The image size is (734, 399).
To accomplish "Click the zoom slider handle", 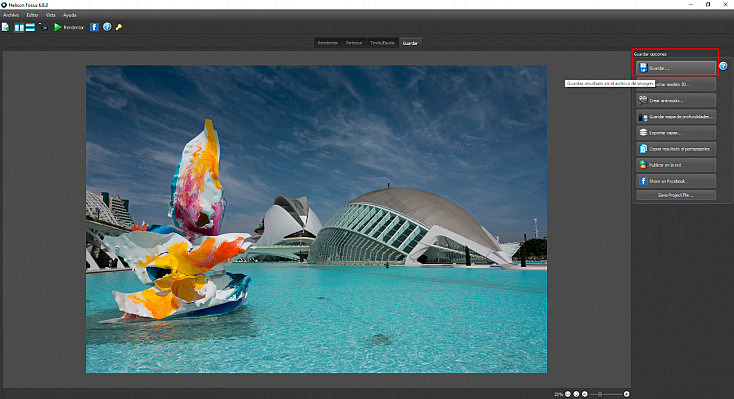I will (600, 394).
